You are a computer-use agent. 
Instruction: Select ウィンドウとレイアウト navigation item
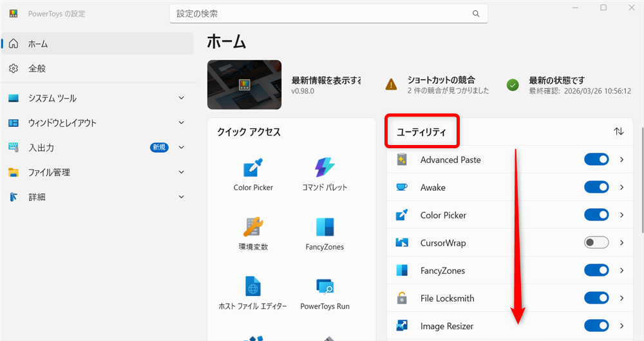coord(98,123)
